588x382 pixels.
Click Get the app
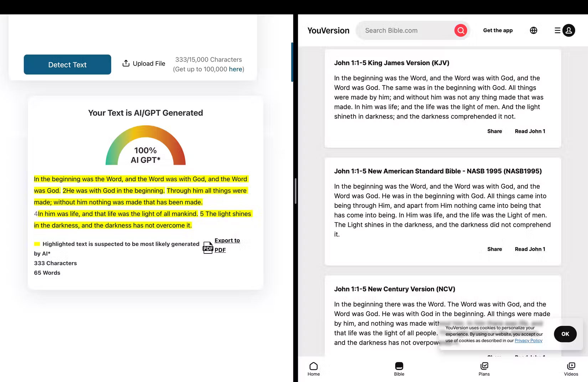(x=497, y=30)
